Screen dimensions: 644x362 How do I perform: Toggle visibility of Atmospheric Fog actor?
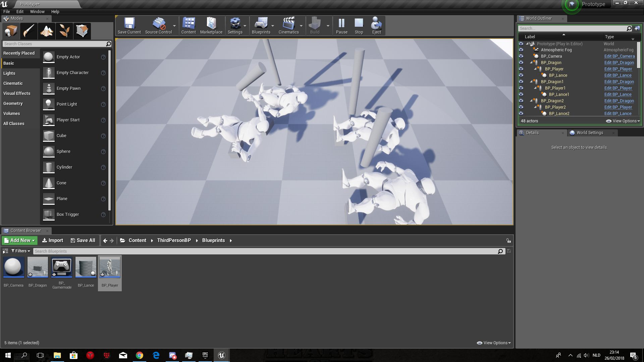pyautogui.click(x=521, y=50)
